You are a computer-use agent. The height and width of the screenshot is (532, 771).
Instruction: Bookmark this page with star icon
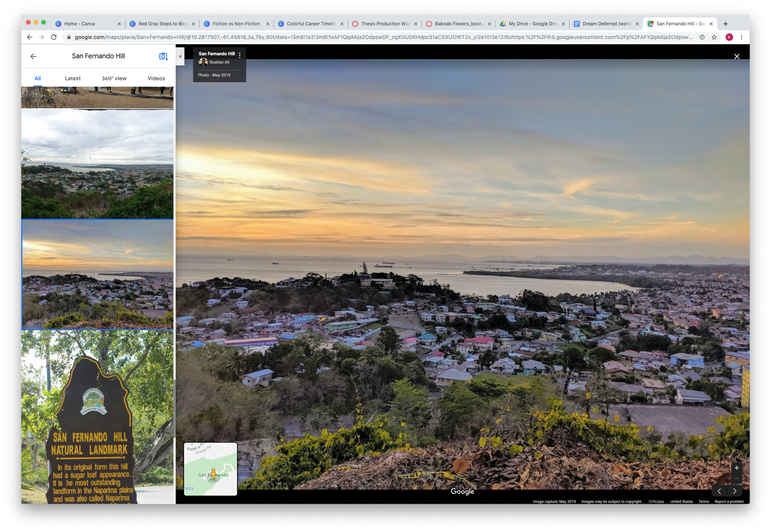coord(714,37)
